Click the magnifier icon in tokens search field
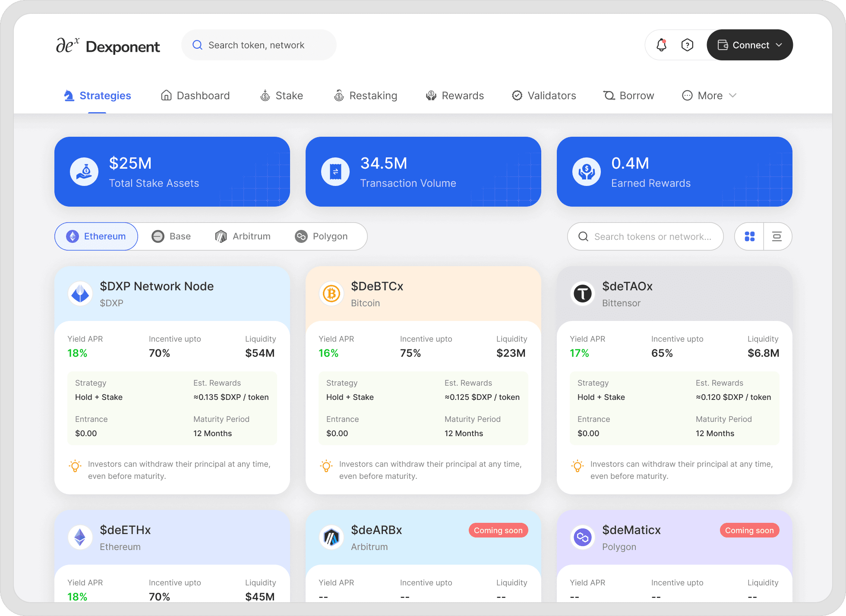 pyautogui.click(x=583, y=236)
